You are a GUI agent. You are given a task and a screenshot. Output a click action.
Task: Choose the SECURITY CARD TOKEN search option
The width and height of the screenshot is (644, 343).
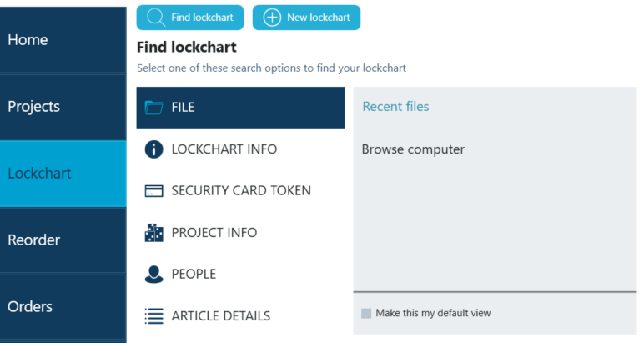[x=240, y=191]
